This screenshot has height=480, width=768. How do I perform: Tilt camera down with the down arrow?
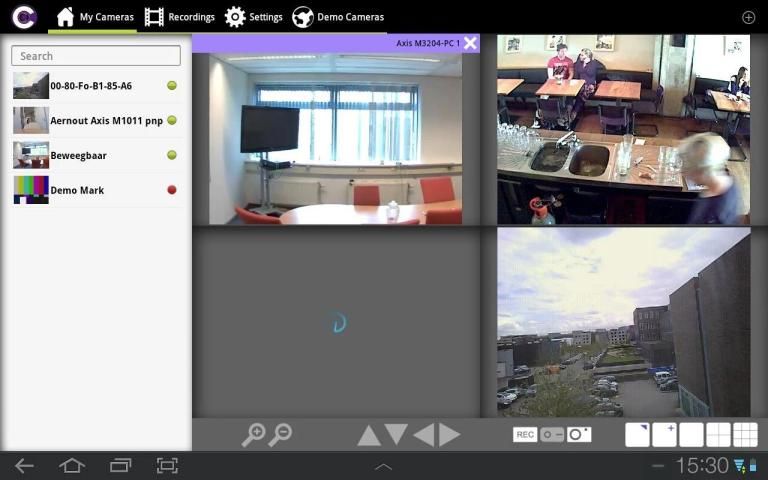396,435
